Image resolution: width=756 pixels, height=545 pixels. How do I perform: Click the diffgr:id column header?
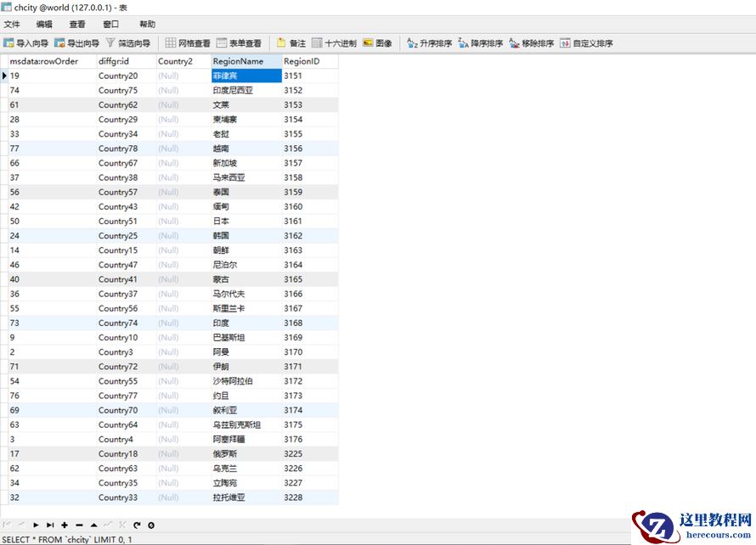click(127, 61)
